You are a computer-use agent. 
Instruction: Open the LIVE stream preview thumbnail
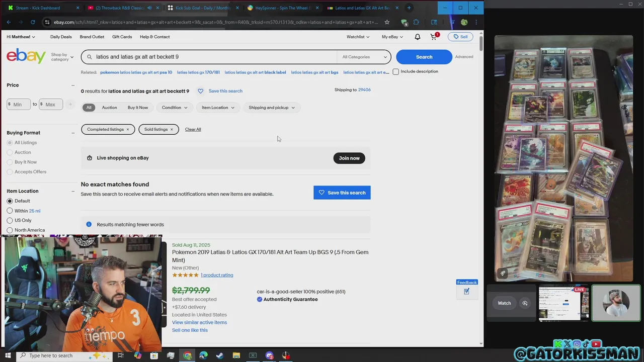[x=563, y=303]
